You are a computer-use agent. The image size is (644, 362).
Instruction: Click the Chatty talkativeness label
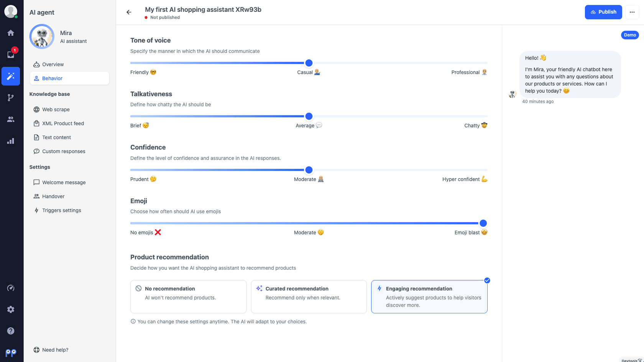pos(476,126)
